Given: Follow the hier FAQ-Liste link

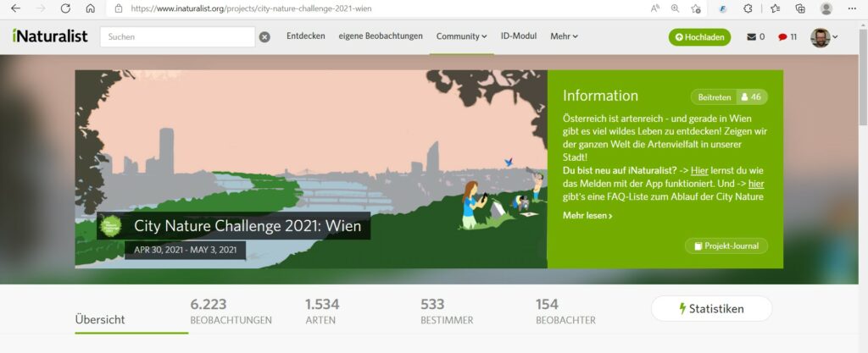Looking at the screenshot, I should coord(756,184).
